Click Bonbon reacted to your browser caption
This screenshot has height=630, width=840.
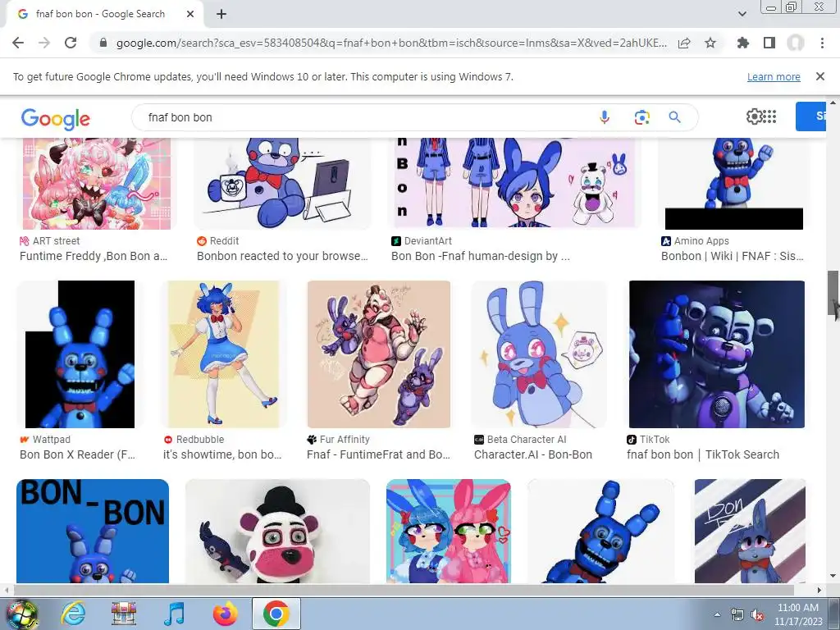coord(282,256)
